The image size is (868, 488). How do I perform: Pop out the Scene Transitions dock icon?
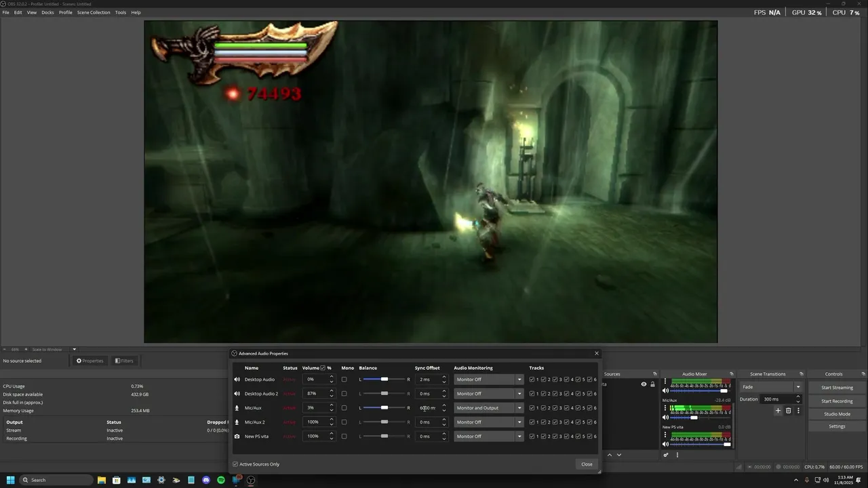click(x=801, y=374)
